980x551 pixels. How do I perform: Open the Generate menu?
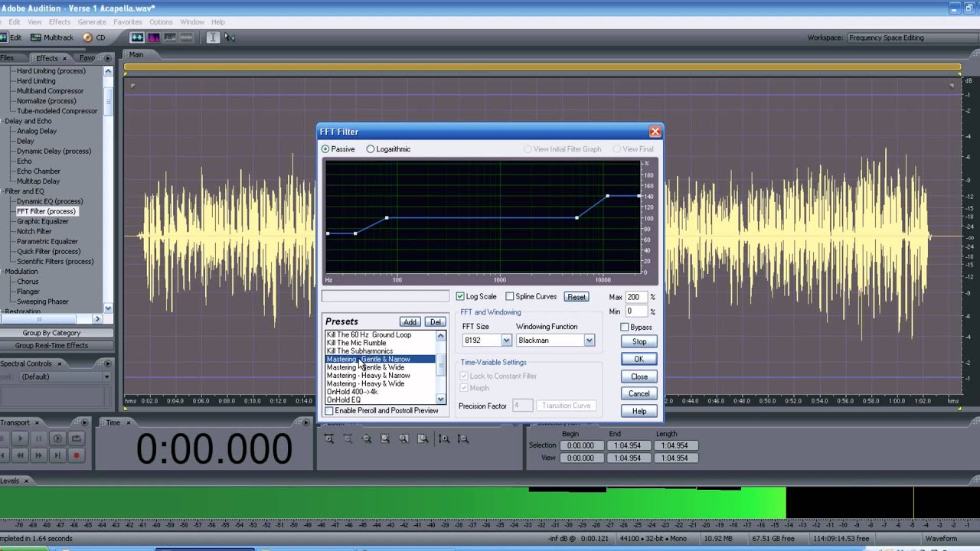coord(92,22)
